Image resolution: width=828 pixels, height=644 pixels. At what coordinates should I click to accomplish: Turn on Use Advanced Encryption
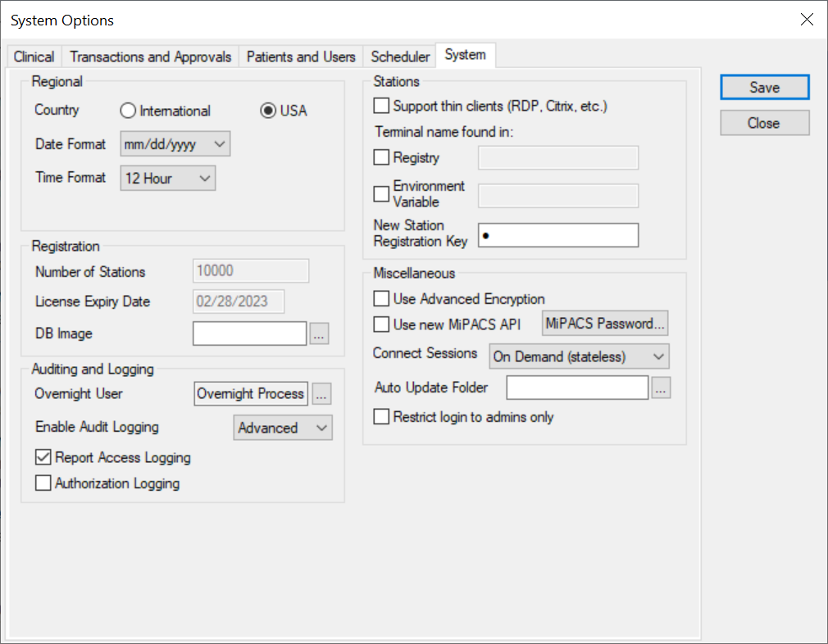(381, 298)
